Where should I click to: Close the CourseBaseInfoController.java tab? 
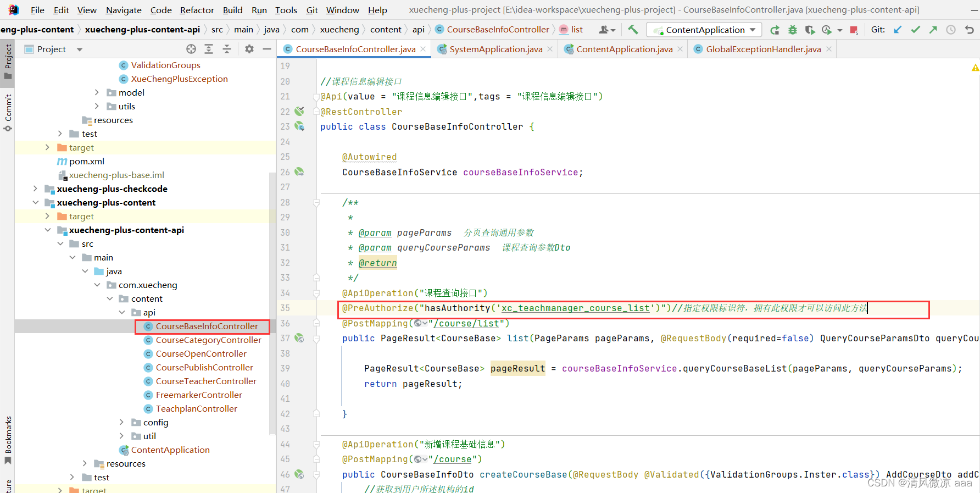pyautogui.click(x=423, y=49)
